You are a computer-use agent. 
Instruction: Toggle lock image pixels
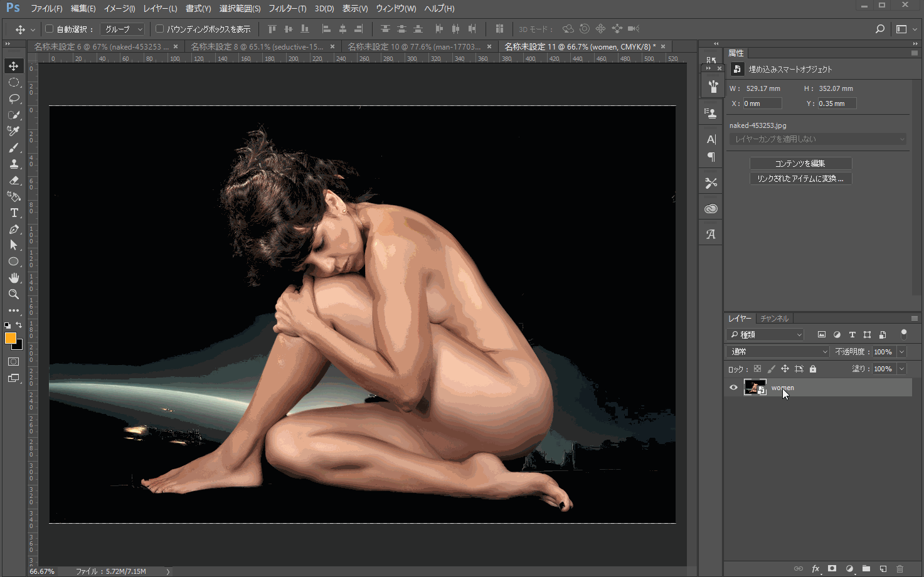(x=771, y=369)
